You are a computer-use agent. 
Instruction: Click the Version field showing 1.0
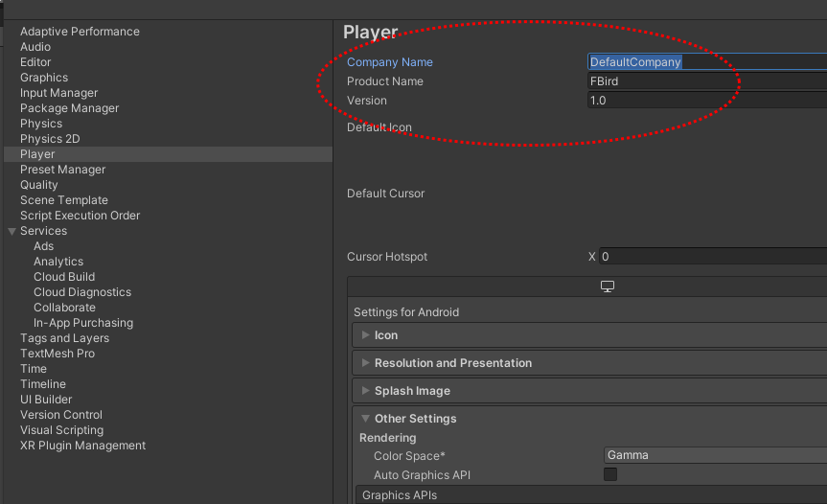point(707,101)
